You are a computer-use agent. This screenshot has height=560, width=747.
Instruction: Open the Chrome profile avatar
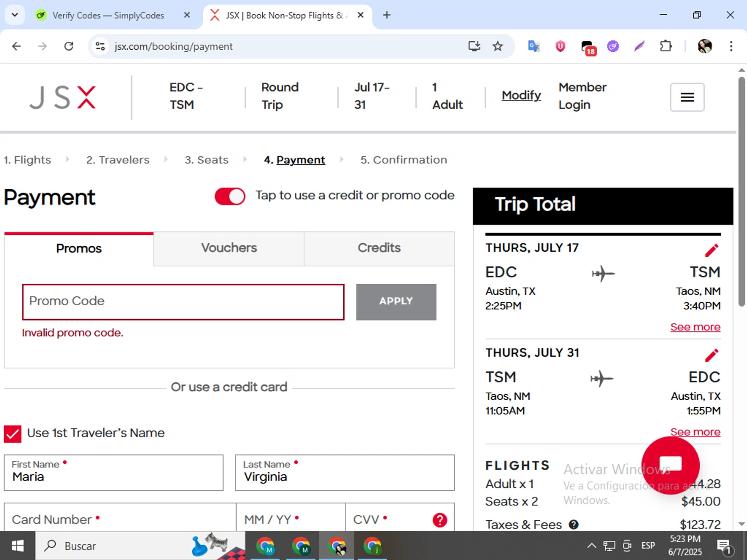pyautogui.click(x=705, y=46)
